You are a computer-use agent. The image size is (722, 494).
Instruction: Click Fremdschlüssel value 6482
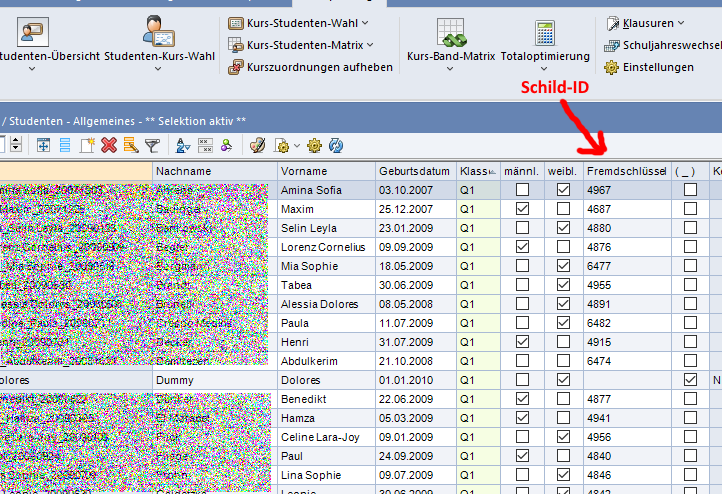point(627,323)
